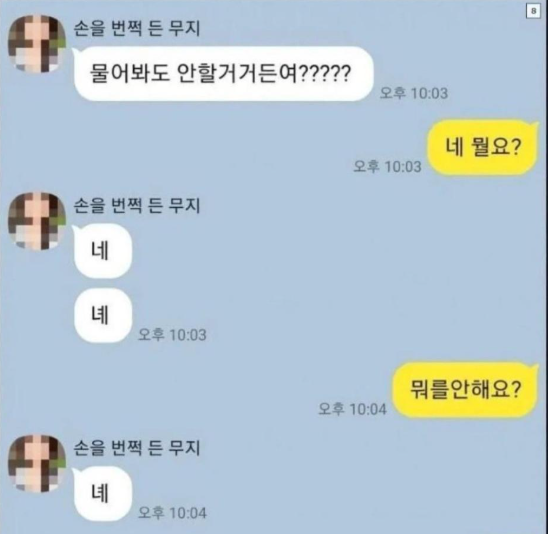Click the 오후 10:03 timestamp beside '네 뭘요?'

[x=387, y=166]
